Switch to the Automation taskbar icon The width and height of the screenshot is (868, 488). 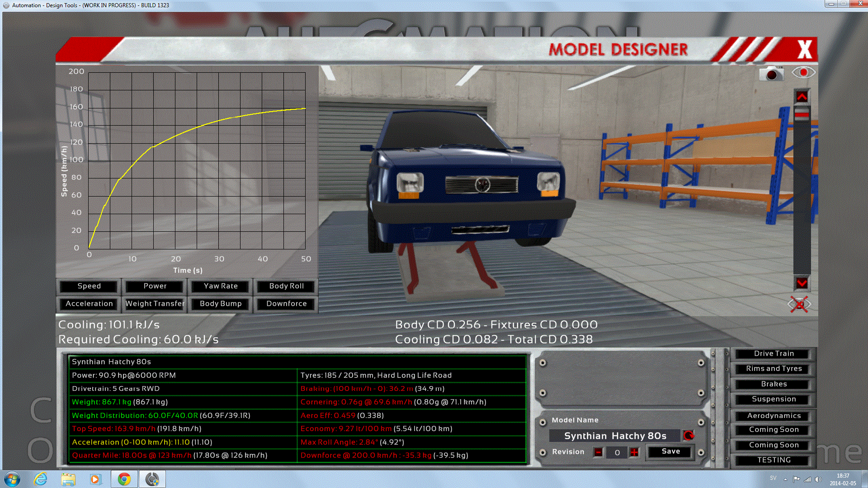click(152, 479)
